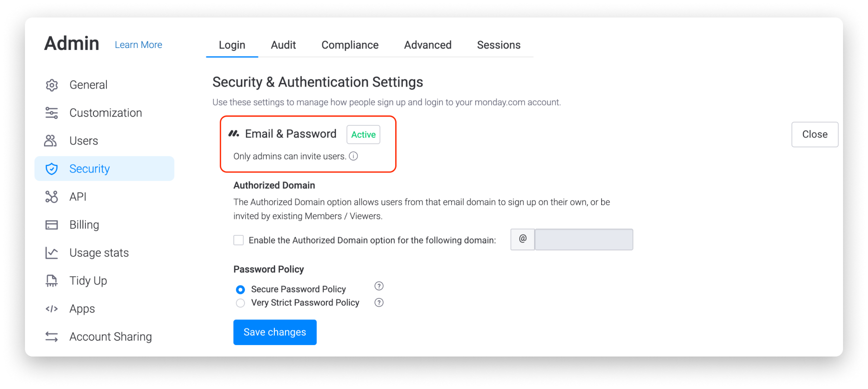
Task: Open Usage stats chart icon
Action: (x=51, y=253)
